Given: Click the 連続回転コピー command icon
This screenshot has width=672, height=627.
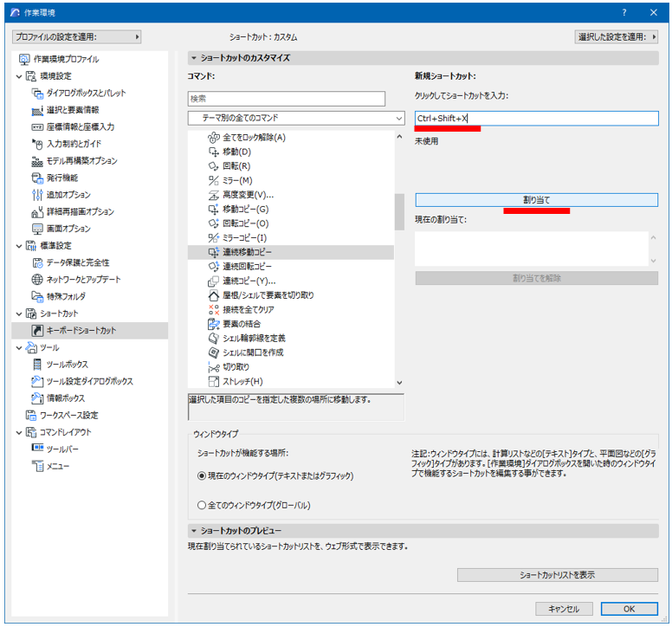Looking at the screenshot, I should point(213,267).
